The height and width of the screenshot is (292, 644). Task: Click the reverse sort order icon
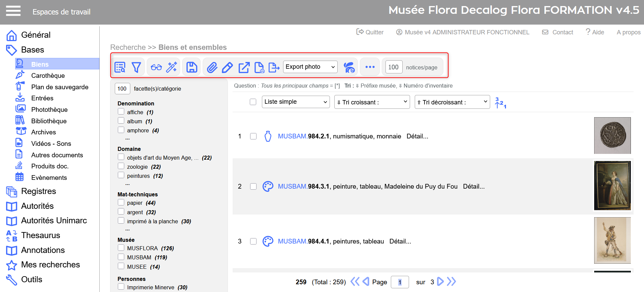500,102
